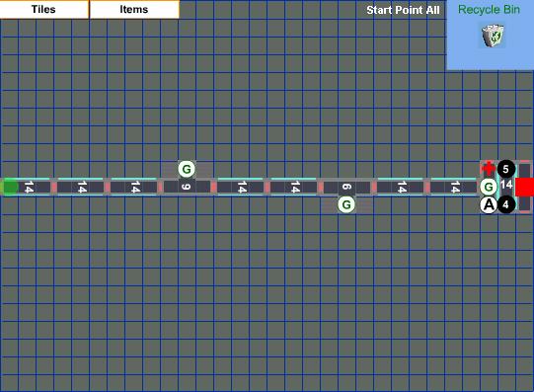Viewport: 534px width, 392px height.
Task: Click the upright 14 tile between circles 5 and 4
Action: click(506, 186)
